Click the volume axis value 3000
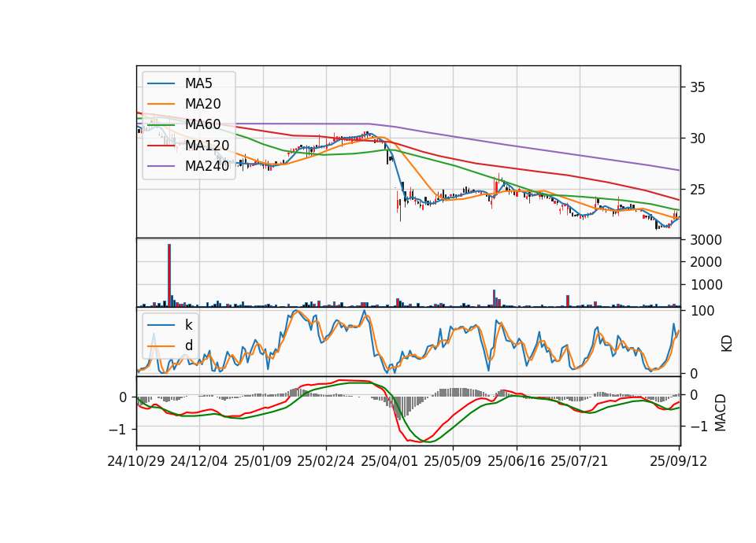 pyautogui.click(x=706, y=240)
